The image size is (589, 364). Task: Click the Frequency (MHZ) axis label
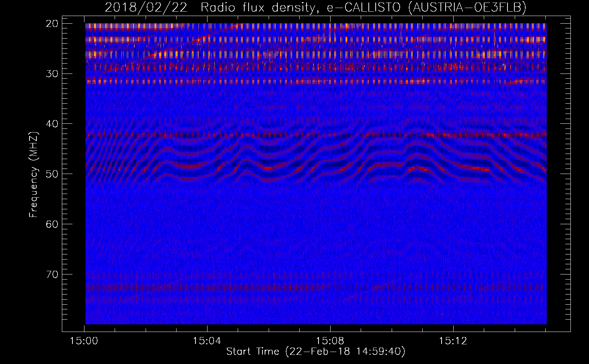click(x=33, y=175)
